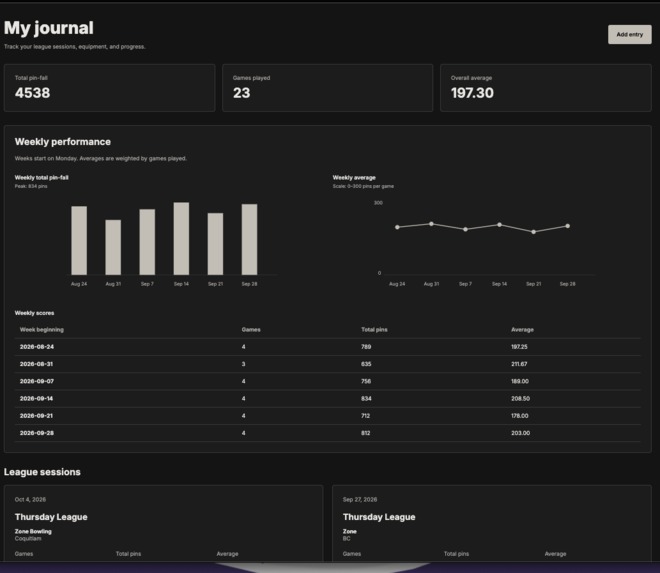Click total pins value 756
This screenshot has height=573, width=660.
tap(366, 381)
